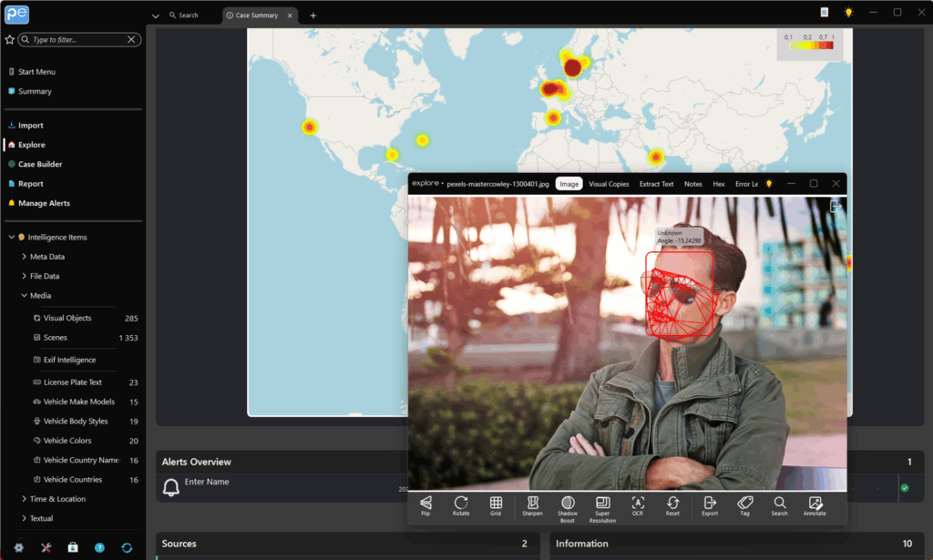Screen dimensions: 933x560
Task: Enable Shadow Boost on the image
Action: click(x=568, y=505)
